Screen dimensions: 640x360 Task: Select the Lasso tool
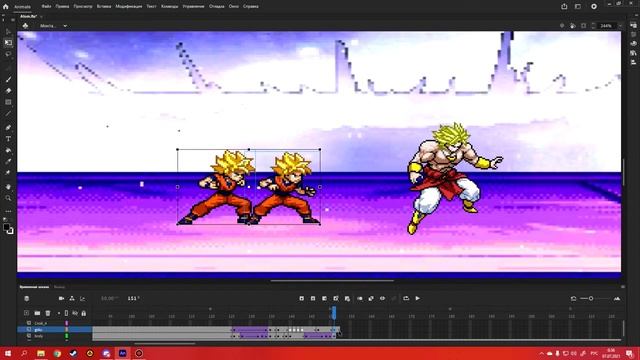8,54
